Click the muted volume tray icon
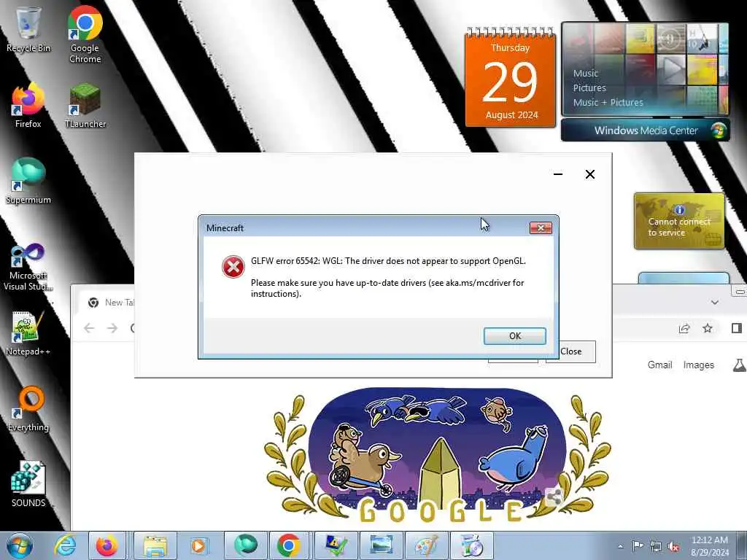Screen dimensions: 747x560 (x=673, y=546)
